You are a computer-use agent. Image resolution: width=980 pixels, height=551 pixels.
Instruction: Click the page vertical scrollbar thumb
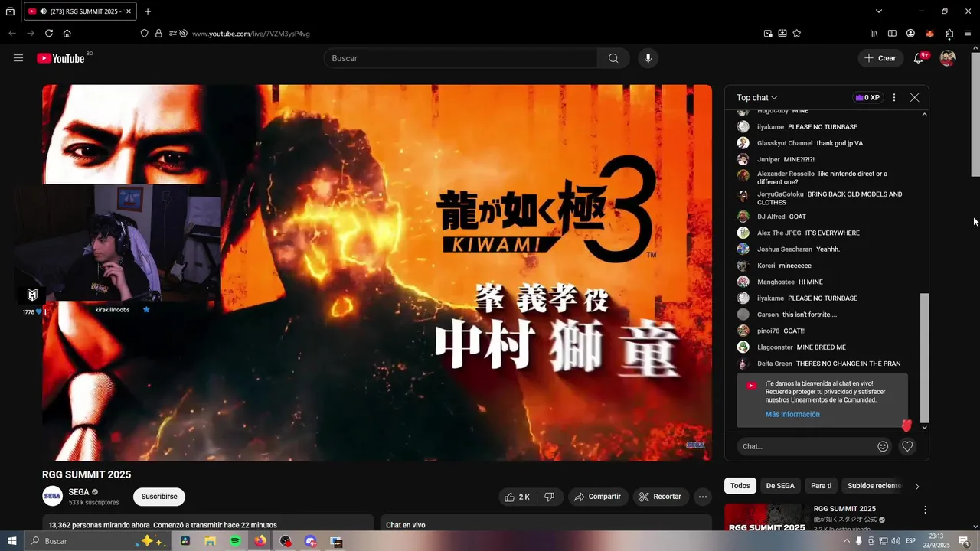pyautogui.click(x=975, y=115)
